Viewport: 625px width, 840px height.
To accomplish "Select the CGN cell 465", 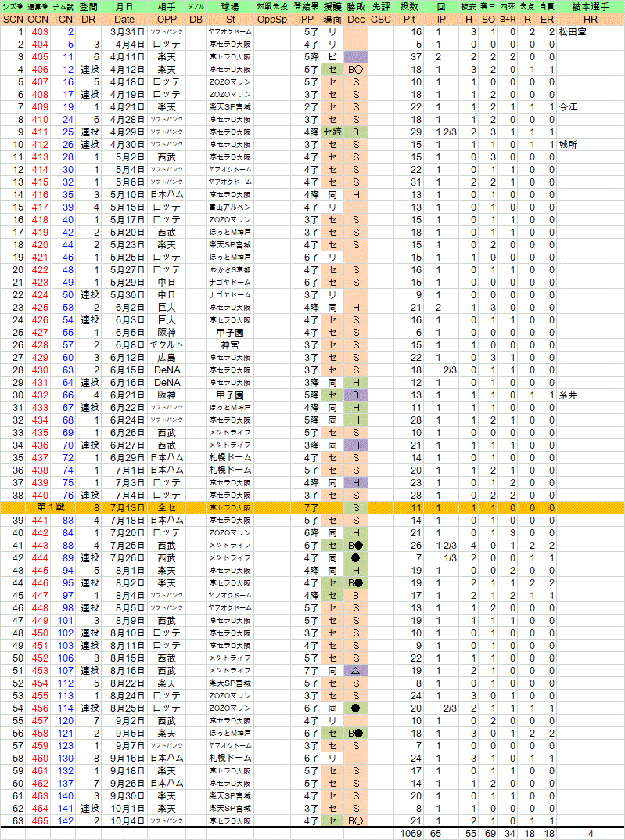I will (38, 820).
